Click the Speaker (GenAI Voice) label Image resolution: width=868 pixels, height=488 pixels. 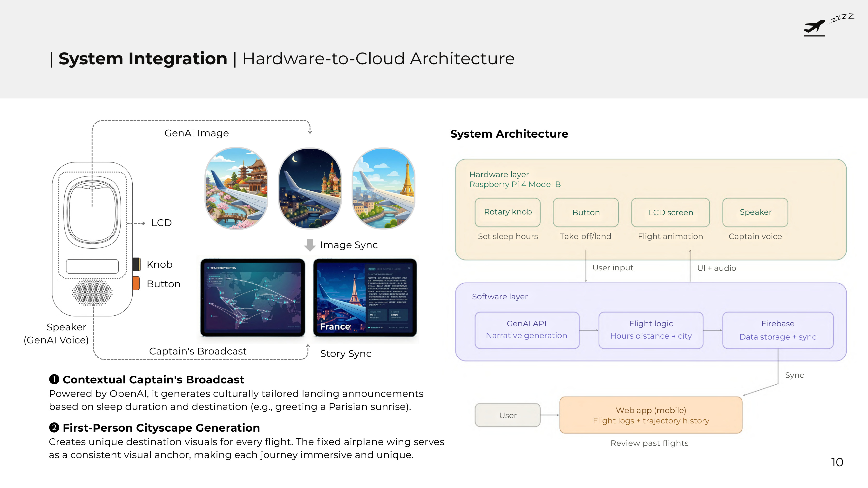(56, 334)
